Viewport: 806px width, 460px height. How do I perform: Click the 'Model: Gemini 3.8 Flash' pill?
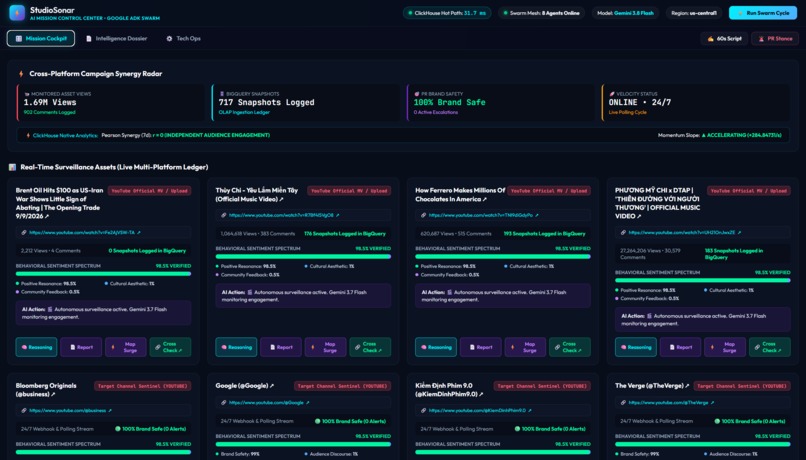pos(626,13)
